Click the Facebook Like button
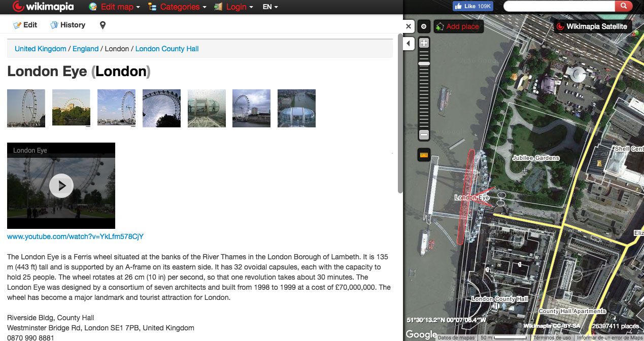644x341 pixels. pyautogui.click(x=472, y=6)
